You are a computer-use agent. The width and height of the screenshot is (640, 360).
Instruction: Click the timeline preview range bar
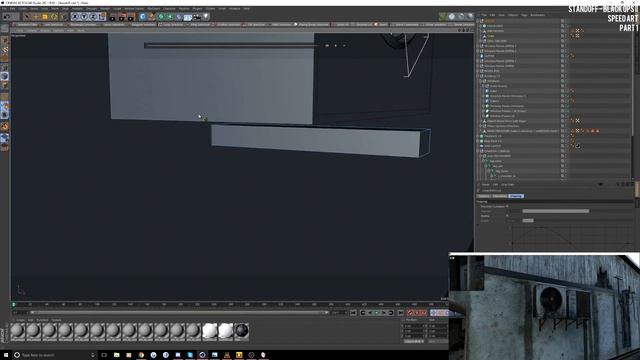(x=180, y=313)
